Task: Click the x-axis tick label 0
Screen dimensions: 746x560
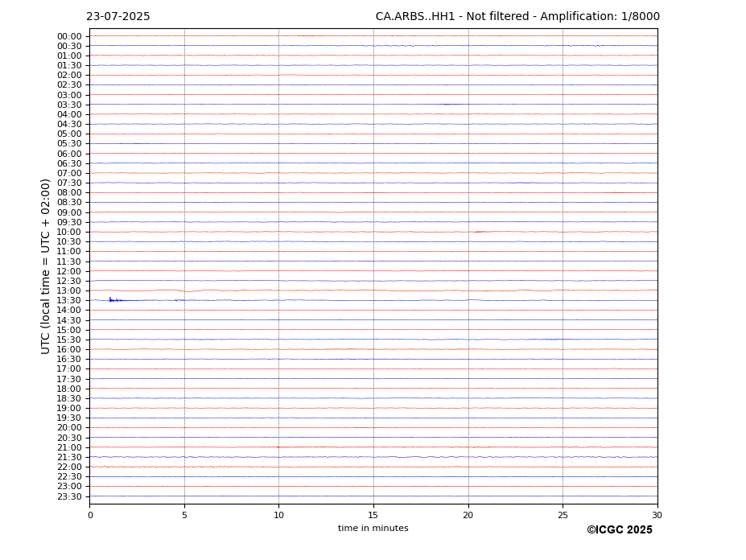Action: (x=90, y=515)
